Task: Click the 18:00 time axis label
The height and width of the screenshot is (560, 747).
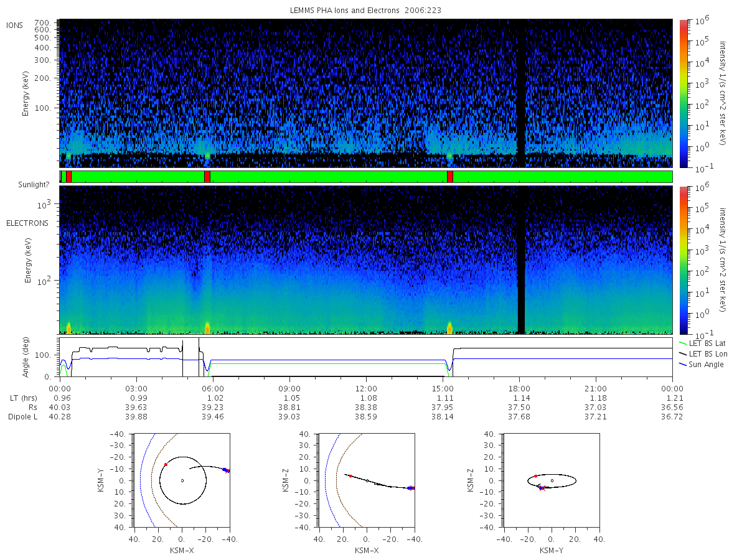Action: pyautogui.click(x=519, y=388)
